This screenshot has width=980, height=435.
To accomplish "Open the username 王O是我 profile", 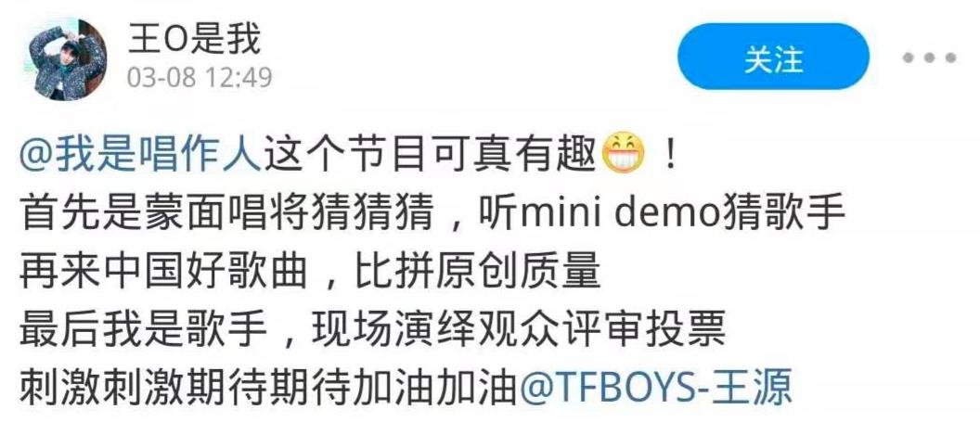I will coord(194,40).
